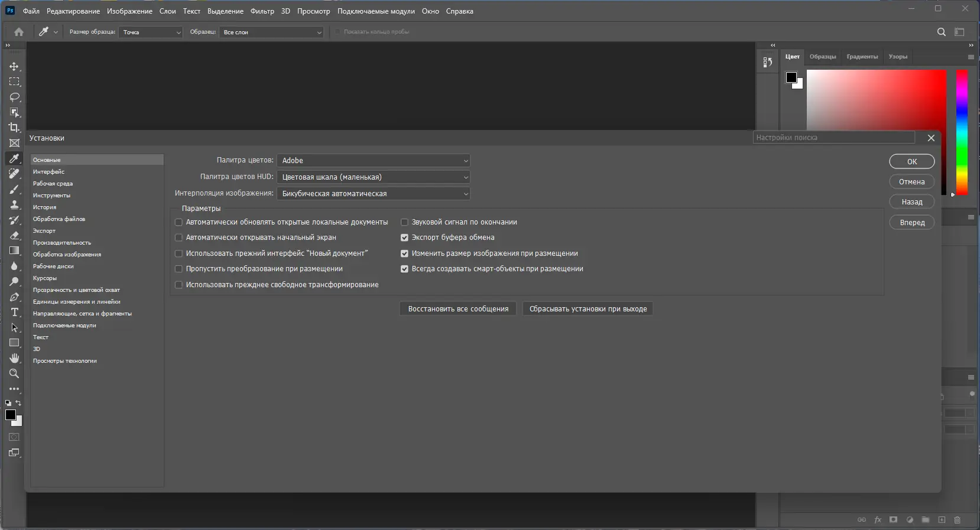Click the hue spectrum slider bar
This screenshot has height=530, width=980.
pos(962,132)
